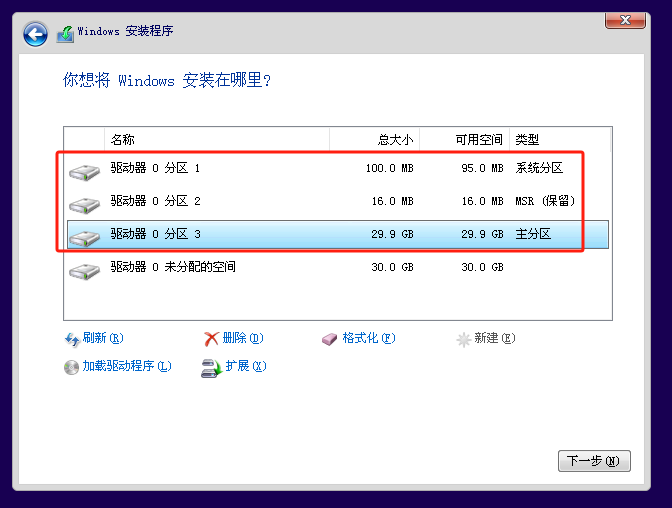The width and height of the screenshot is (672, 508).
Task: Click the Type (类型) column header
Action: point(559,140)
